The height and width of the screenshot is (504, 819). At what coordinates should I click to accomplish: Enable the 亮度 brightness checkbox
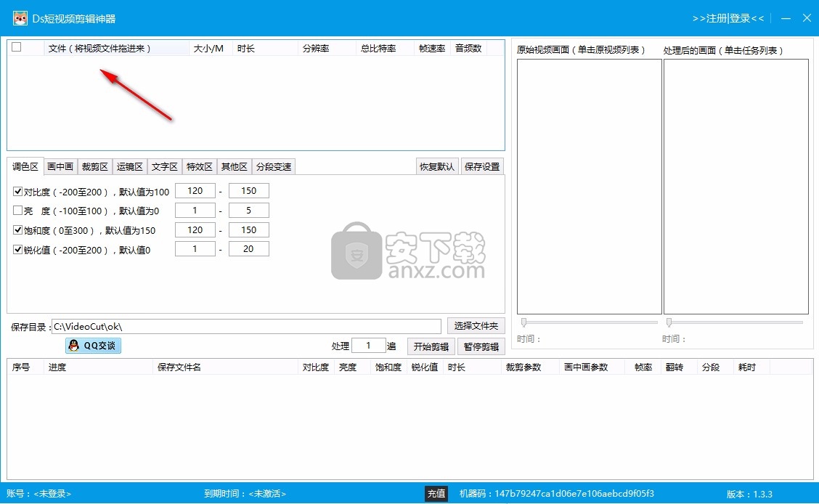(17, 211)
